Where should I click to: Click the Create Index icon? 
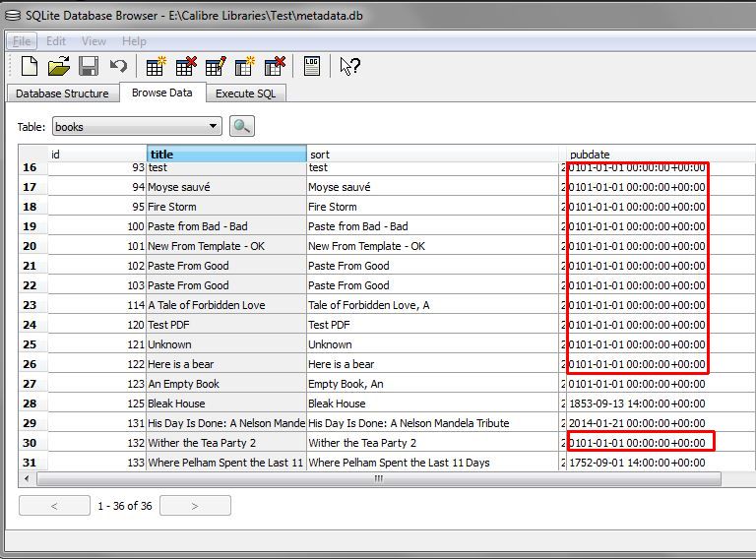click(244, 66)
